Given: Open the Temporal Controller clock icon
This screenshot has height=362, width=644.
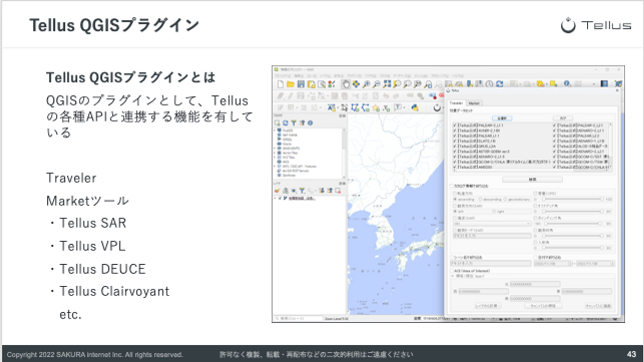Looking at the screenshot, I should point(489,84).
